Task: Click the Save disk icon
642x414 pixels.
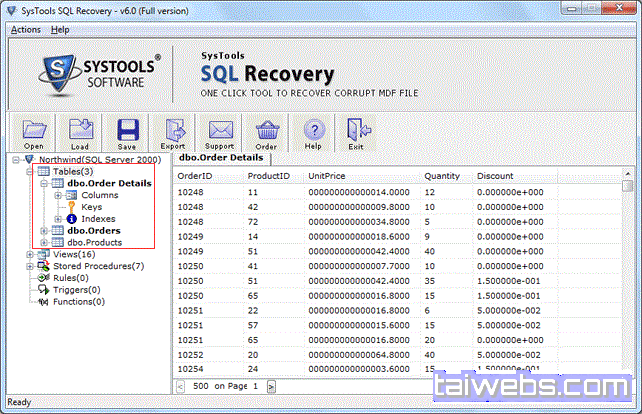Action: [127, 135]
